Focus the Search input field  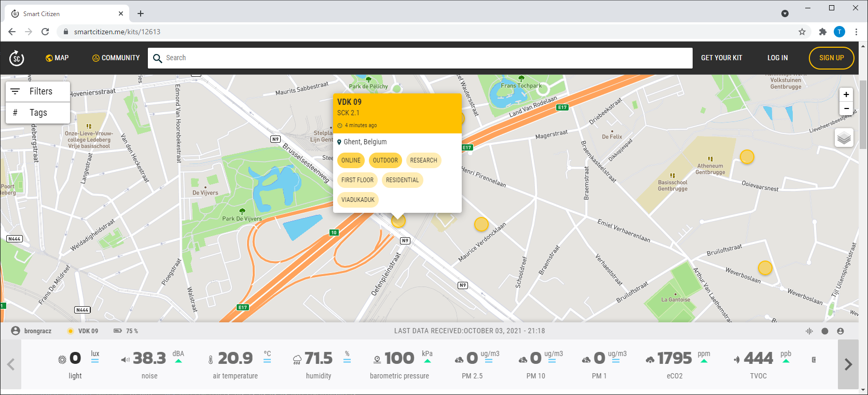[x=420, y=58]
